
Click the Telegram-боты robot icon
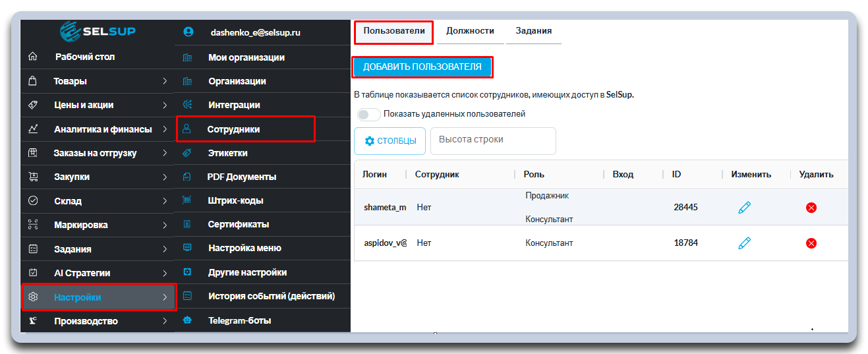pyautogui.click(x=187, y=321)
